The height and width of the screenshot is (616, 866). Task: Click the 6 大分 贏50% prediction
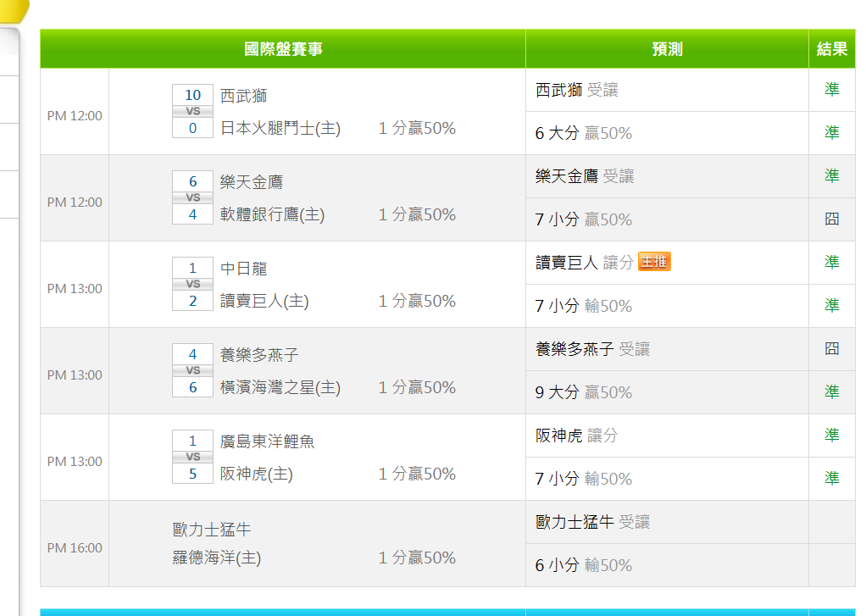(x=584, y=133)
